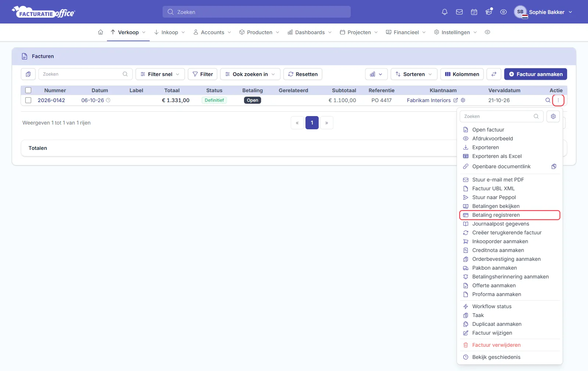Image resolution: width=588 pixels, height=371 pixels.
Task: Open Sophie Bakker user menu
Action: pos(543,12)
